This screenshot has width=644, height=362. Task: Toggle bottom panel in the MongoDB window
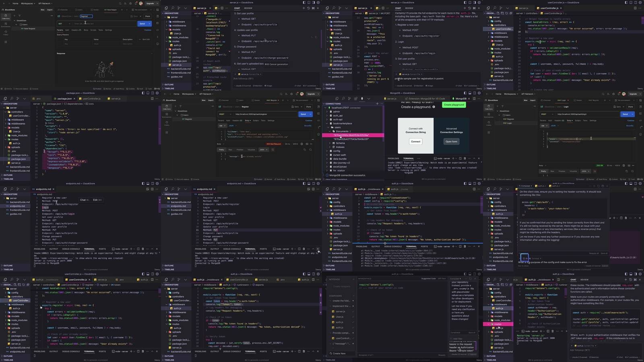point(469,93)
